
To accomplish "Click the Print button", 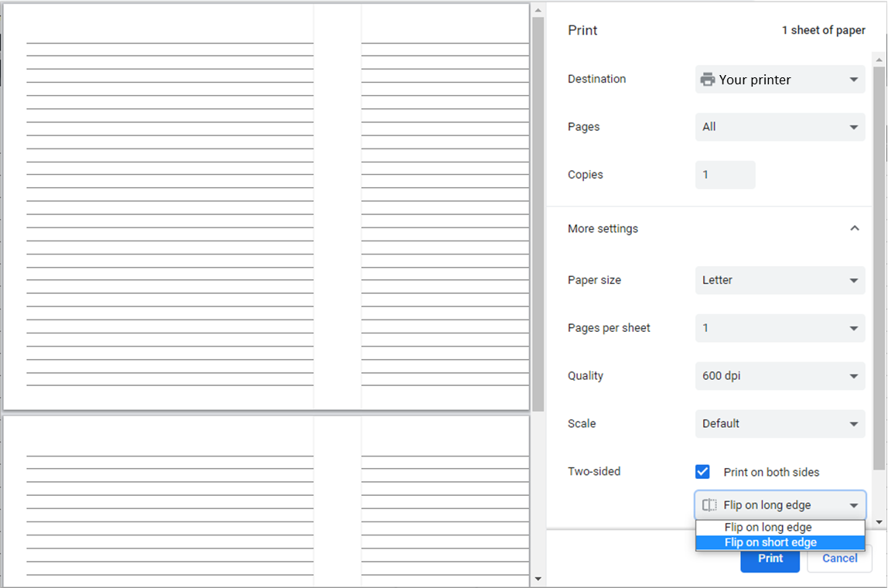I will point(770,559).
